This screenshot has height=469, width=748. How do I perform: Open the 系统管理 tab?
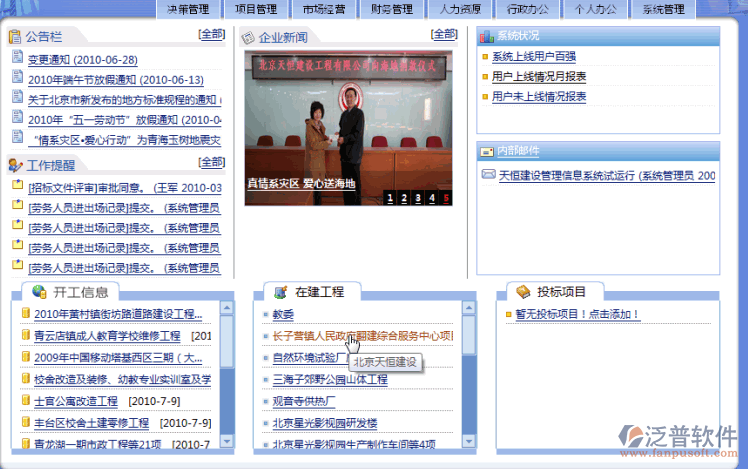[664, 10]
